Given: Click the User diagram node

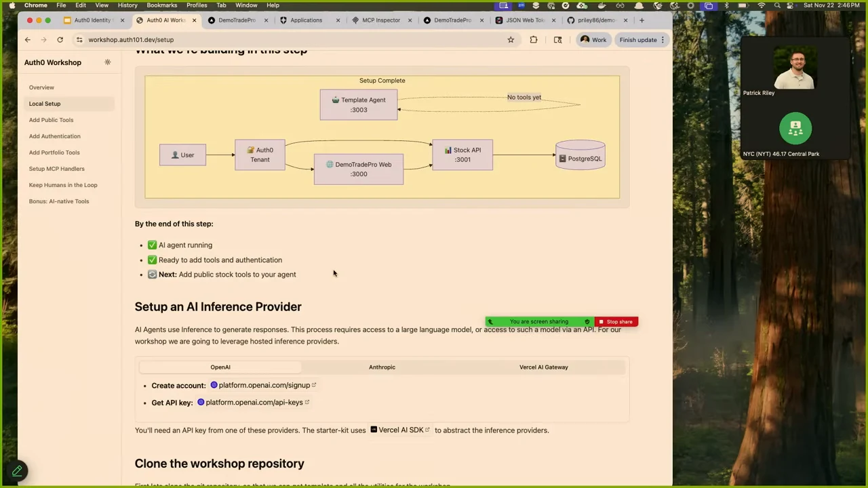Looking at the screenshot, I should point(182,155).
